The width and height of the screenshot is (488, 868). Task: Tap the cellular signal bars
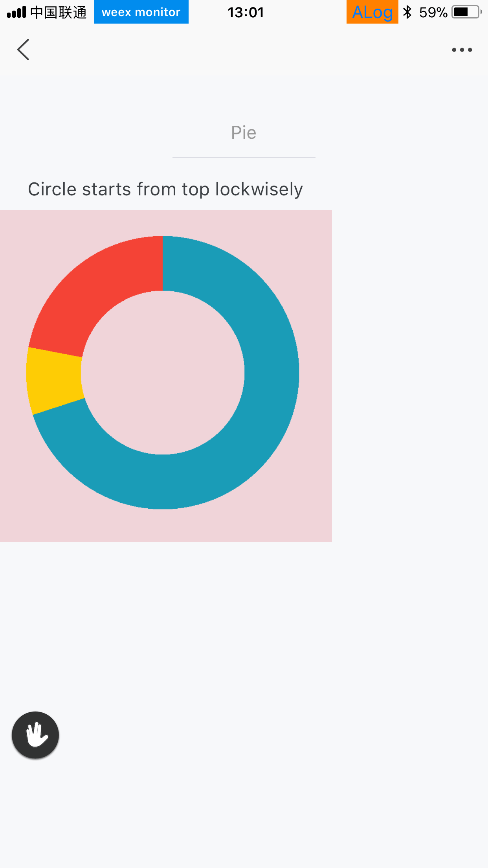click(x=17, y=12)
